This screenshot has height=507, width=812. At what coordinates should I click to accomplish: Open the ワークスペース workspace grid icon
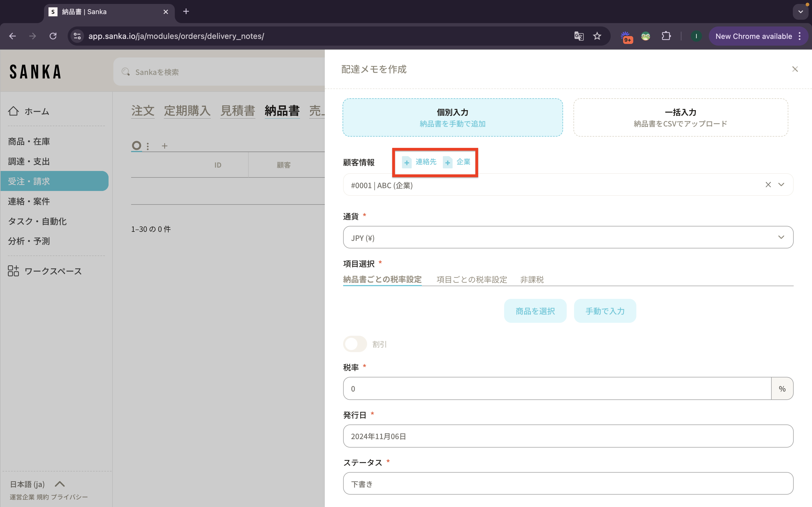click(x=14, y=271)
